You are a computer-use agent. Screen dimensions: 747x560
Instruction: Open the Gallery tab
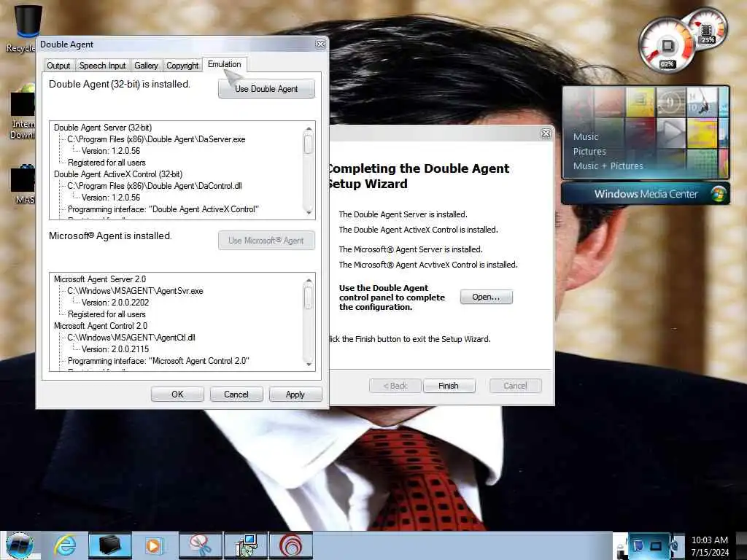146,65
